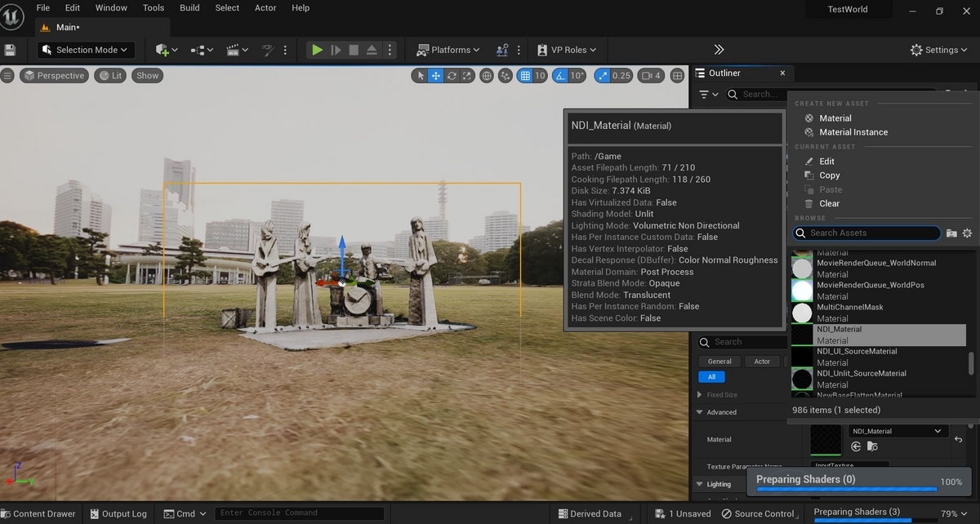Open the Blueprints toolbar dropdown
The image size is (980, 524).
202,50
